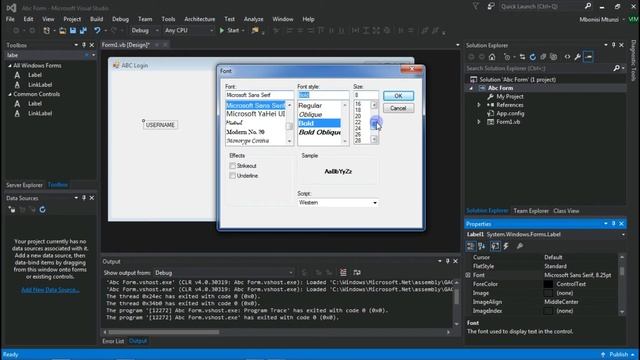Open the Any CPU platform dropdown
The width and height of the screenshot is (640, 360).
coord(189,30)
